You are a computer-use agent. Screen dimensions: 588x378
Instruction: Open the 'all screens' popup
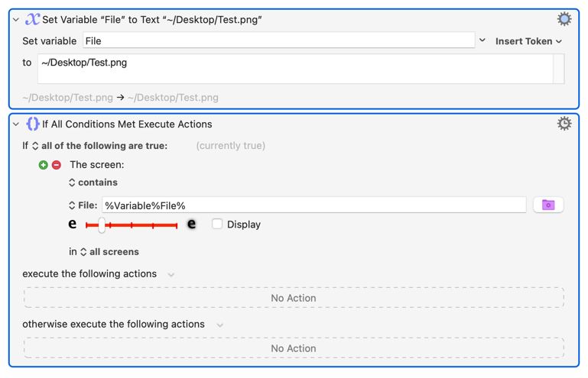(109, 251)
